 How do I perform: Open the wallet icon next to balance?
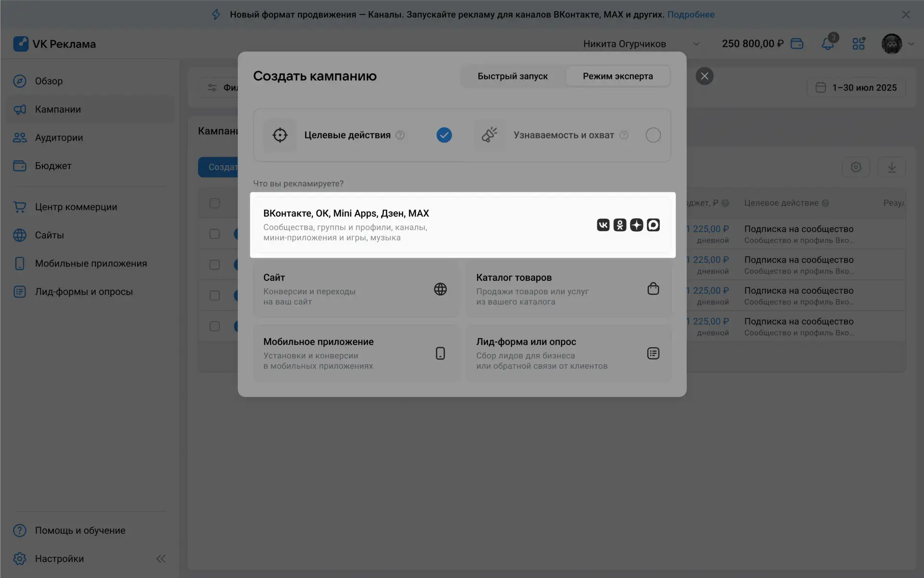coord(797,44)
